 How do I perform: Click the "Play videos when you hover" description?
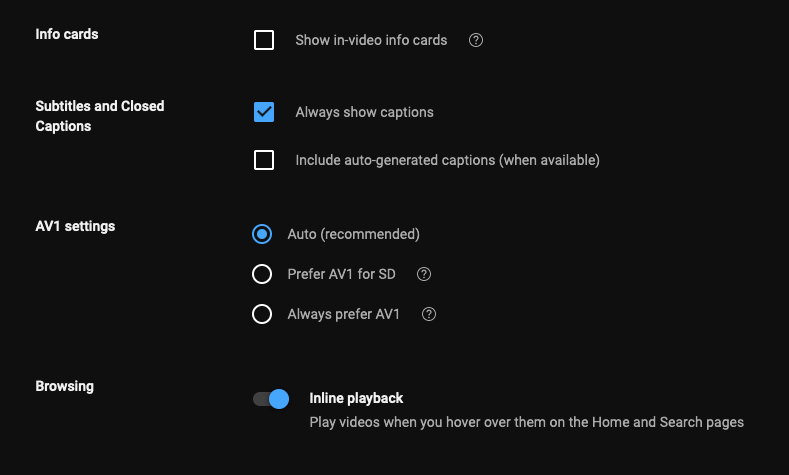[526, 422]
